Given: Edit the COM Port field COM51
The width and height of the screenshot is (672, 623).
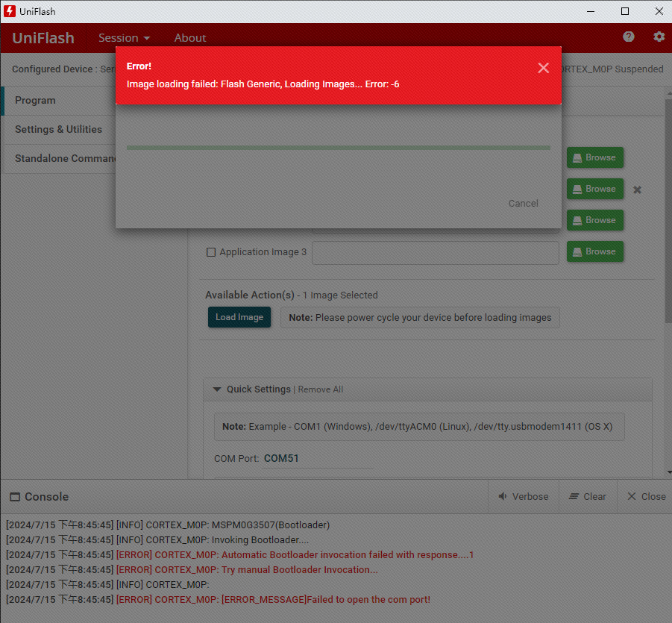Looking at the screenshot, I should point(317,458).
